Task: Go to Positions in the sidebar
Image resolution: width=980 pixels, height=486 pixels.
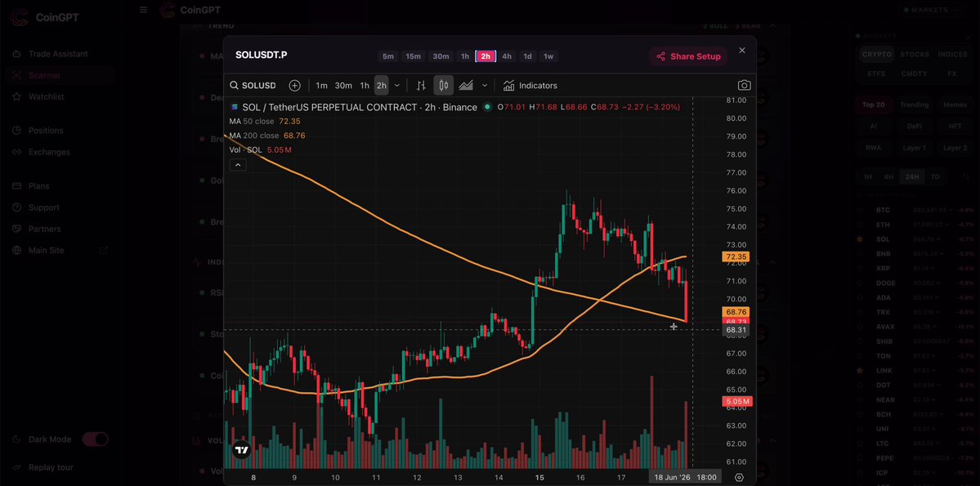Action: tap(46, 131)
